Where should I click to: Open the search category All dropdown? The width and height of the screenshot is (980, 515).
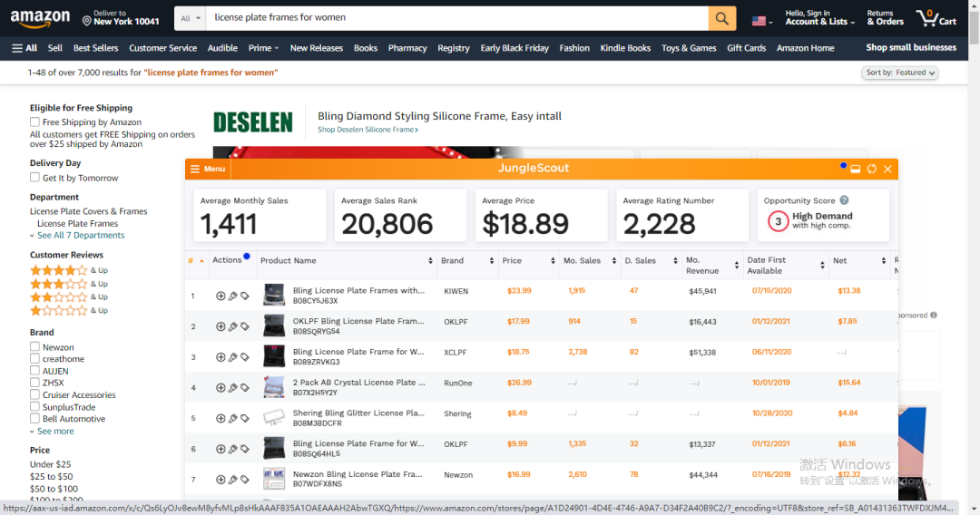[190, 18]
